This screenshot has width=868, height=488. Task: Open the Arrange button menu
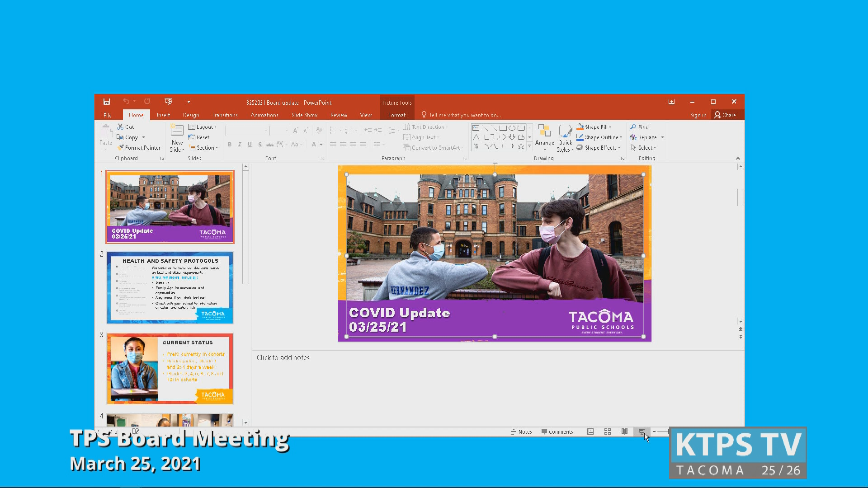point(544,138)
